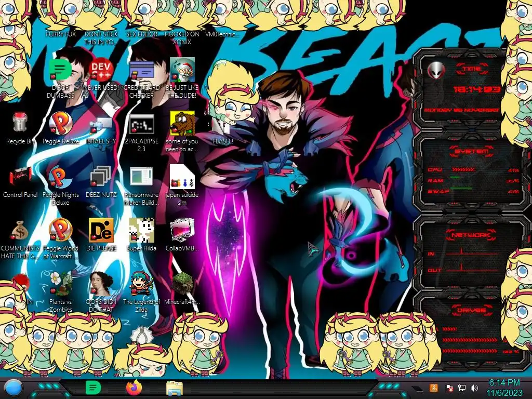This screenshot has width=532, height=399.
Task: Select the 2PACALYPSE 2.3 console icon
Action: (x=141, y=124)
